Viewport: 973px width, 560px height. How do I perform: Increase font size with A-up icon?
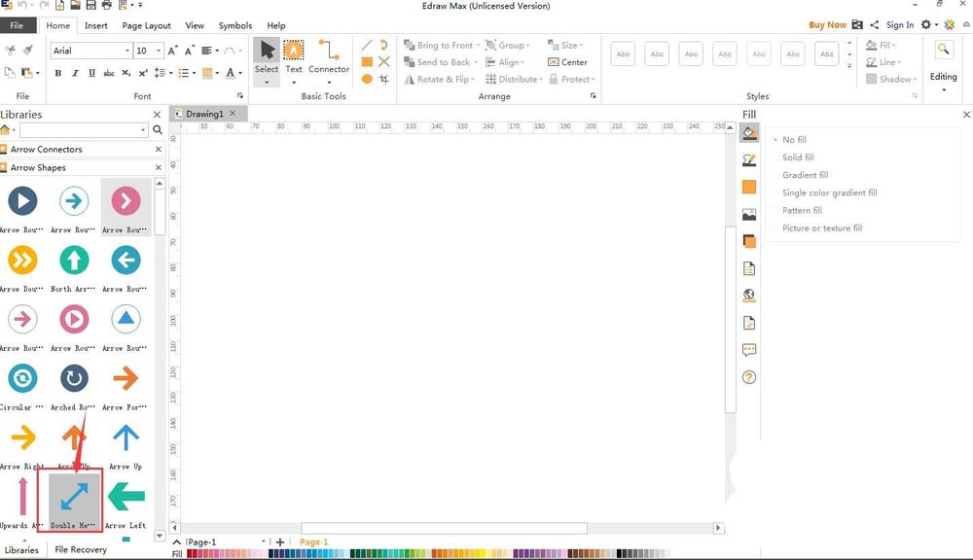pyautogui.click(x=173, y=51)
